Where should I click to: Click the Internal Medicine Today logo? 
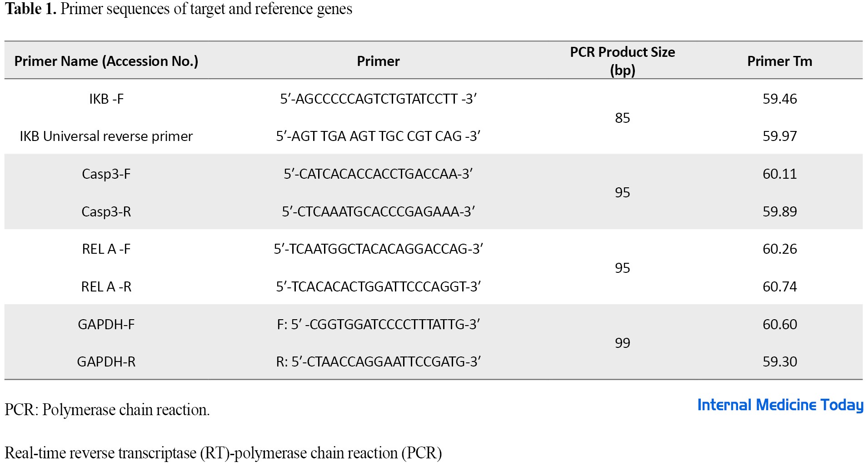(x=780, y=405)
